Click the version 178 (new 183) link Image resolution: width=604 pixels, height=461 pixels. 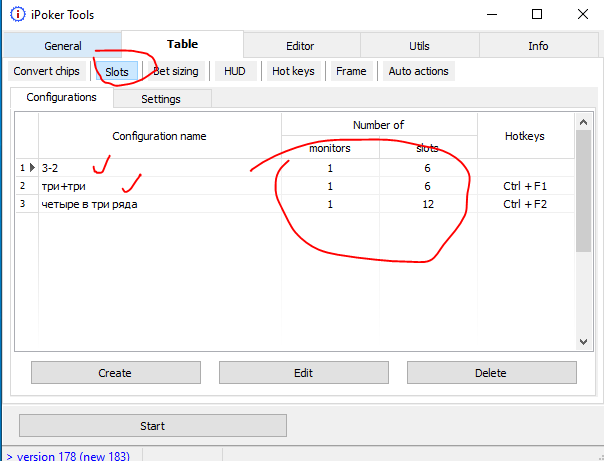point(69,456)
